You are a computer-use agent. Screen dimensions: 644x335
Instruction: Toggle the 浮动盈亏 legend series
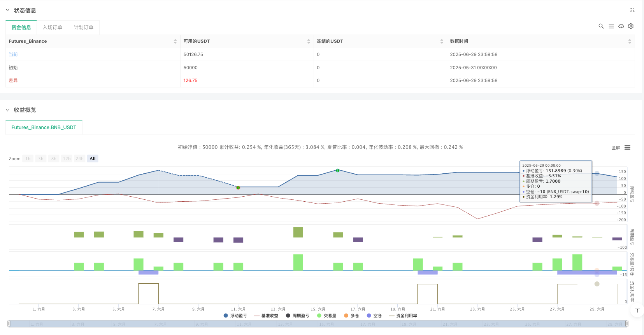click(x=235, y=316)
